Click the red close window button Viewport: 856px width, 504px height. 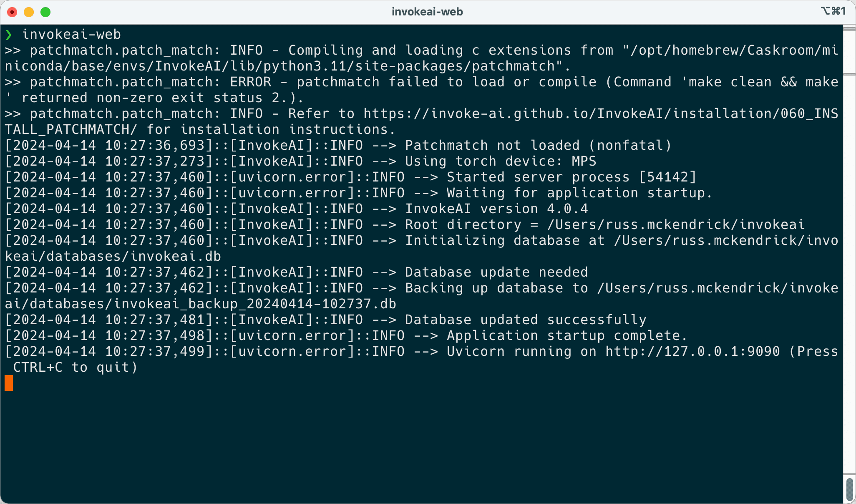(13, 12)
